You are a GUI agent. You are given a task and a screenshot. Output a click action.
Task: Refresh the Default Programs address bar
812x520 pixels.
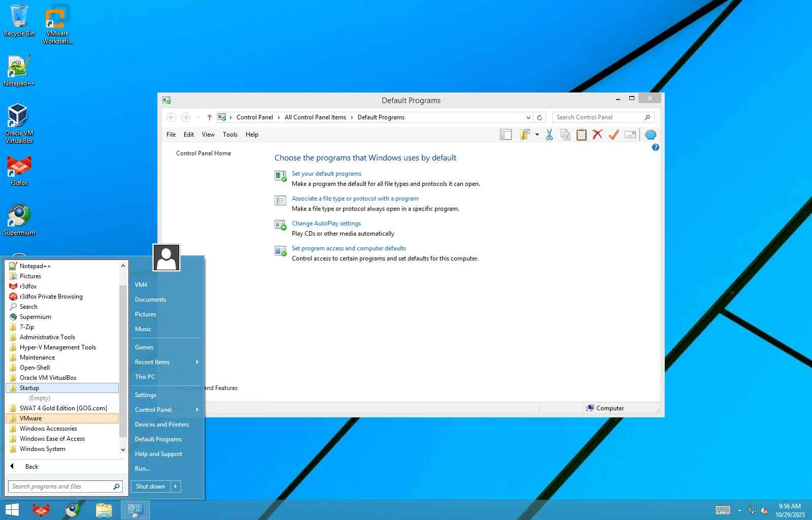click(x=539, y=117)
